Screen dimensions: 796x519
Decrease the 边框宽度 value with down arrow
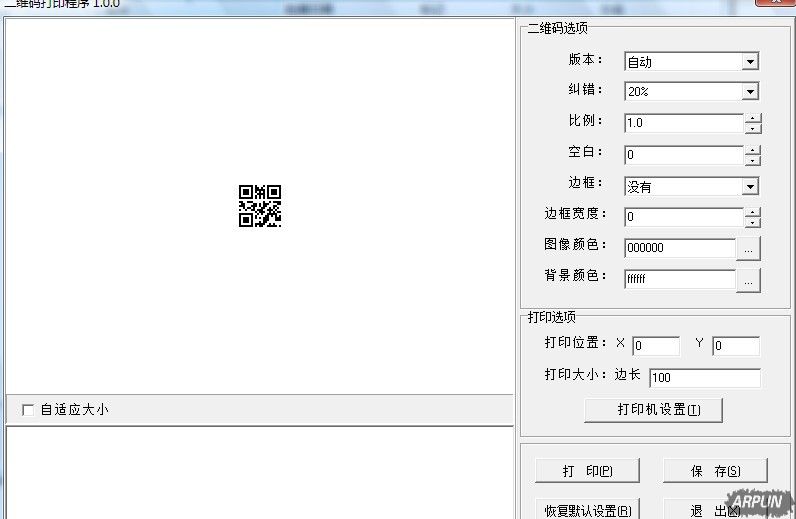753,222
